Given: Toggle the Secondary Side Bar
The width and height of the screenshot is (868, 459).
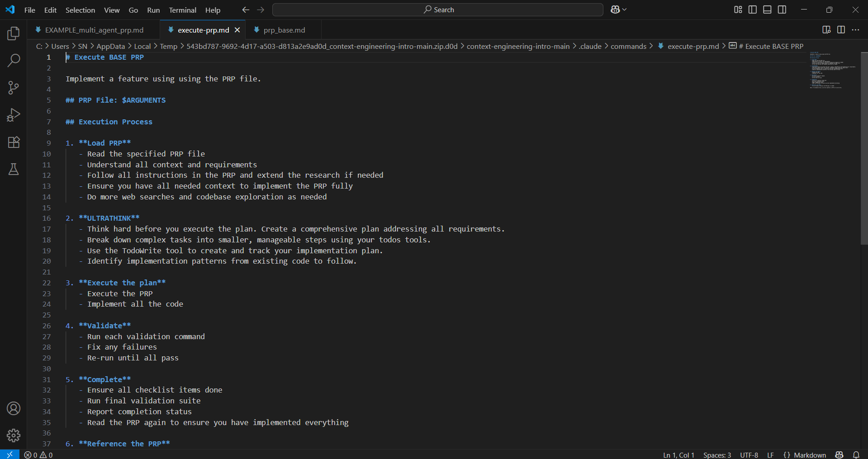Looking at the screenshot, I should pos(782,9).
